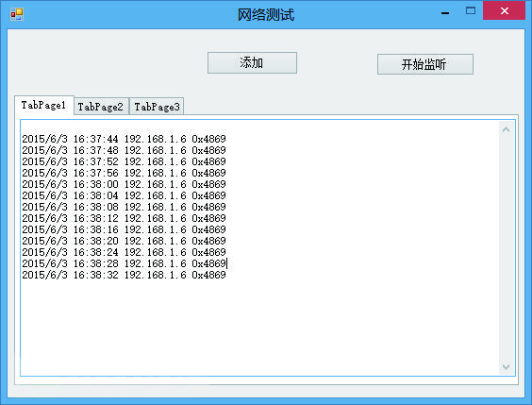Switch to the TabPage1 tab

pyautogui.click(x=44, y=106)
